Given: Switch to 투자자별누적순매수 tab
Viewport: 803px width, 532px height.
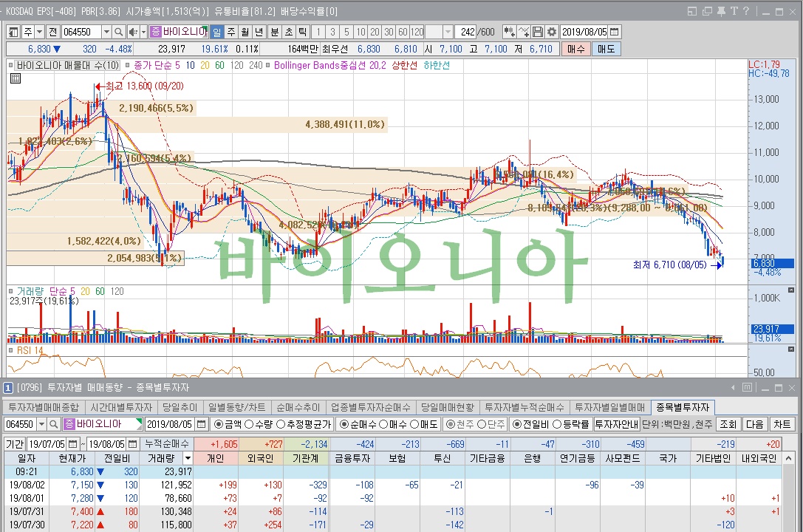Looking at the screenshot, I should tap(524, 407).
